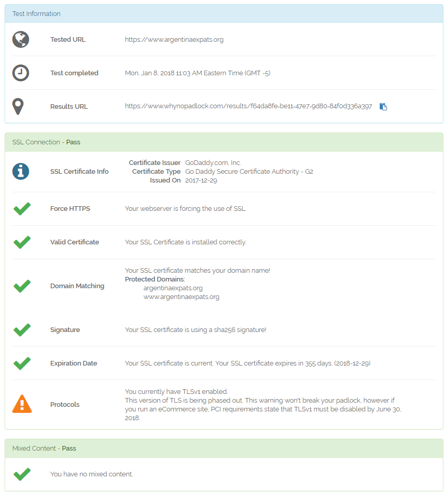448x497 pixels.
Task: Click the globe icon beside Tested URL
Action: coord(21,40)
